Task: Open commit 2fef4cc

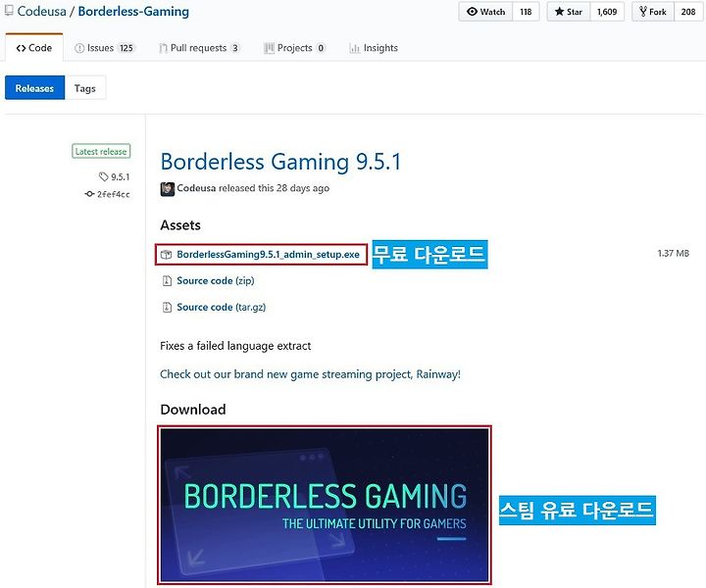Action: (114, 194)
